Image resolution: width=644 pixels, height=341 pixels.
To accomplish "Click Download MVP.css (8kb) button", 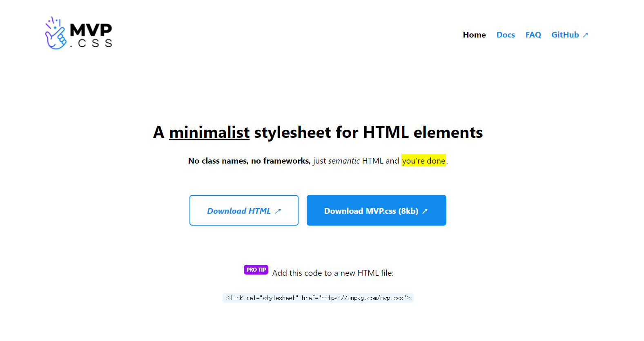I will tap(376, 210).
